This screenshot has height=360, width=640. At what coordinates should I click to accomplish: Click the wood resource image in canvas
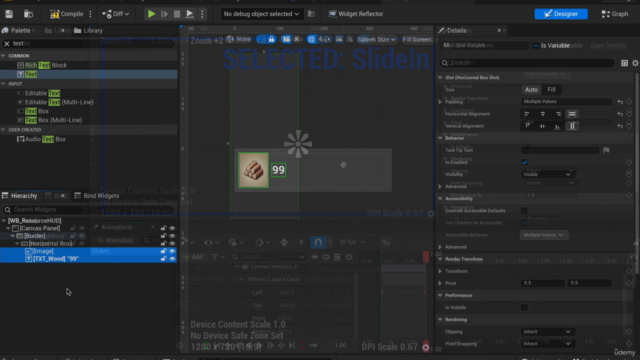pyautogui.click(x=253, y=170)
